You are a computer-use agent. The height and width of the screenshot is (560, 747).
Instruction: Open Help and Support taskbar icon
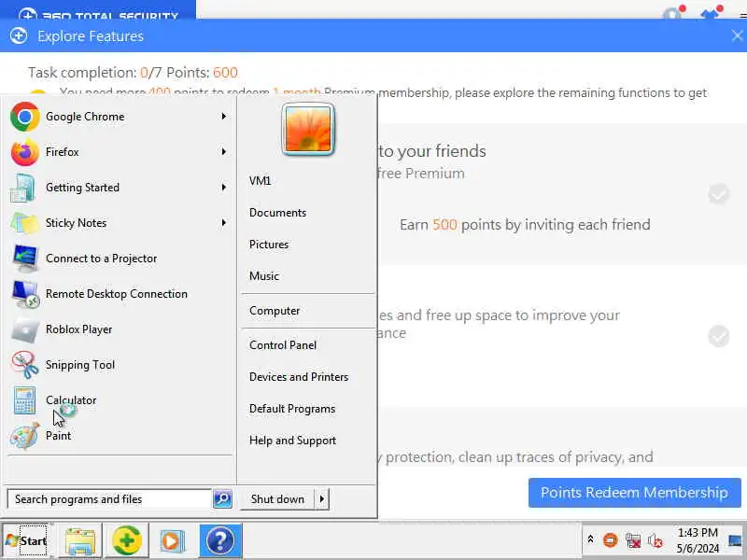[x=220, y=541]
